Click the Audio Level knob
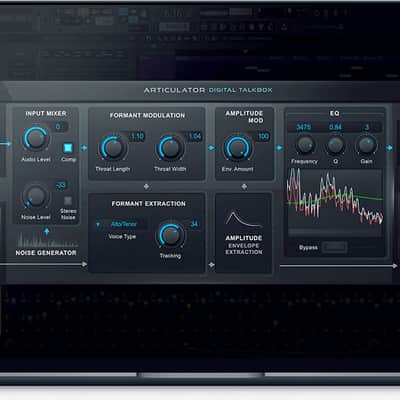 coord(36,138)
